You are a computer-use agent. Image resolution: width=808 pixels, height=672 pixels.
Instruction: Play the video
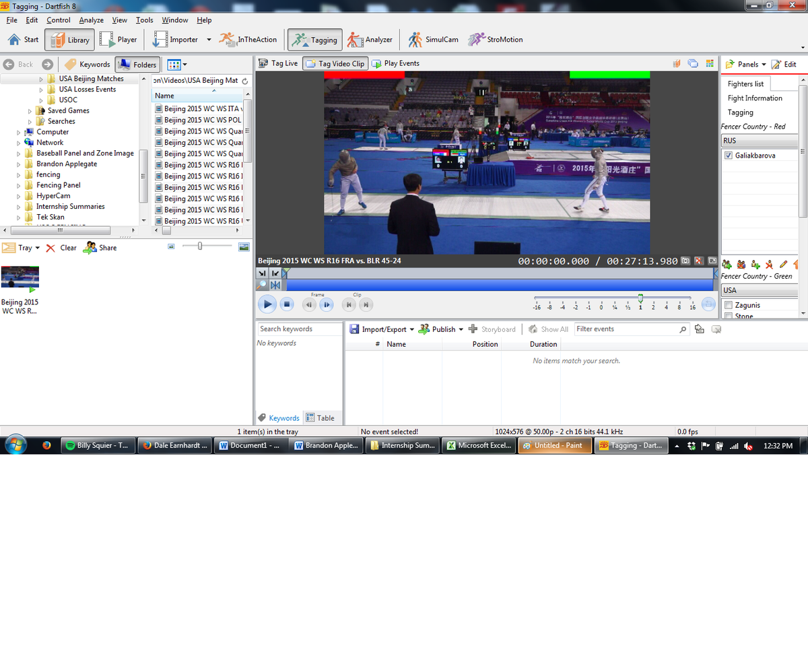(x=267, y=304)
